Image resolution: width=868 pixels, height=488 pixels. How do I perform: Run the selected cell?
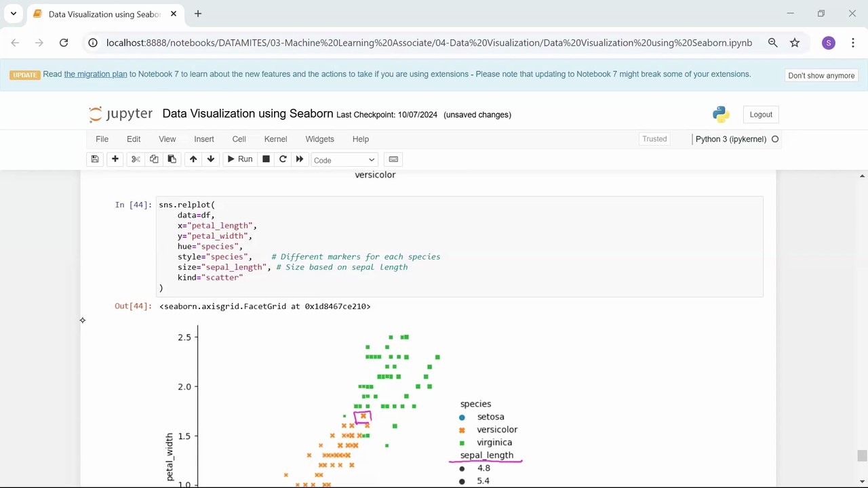240,159
